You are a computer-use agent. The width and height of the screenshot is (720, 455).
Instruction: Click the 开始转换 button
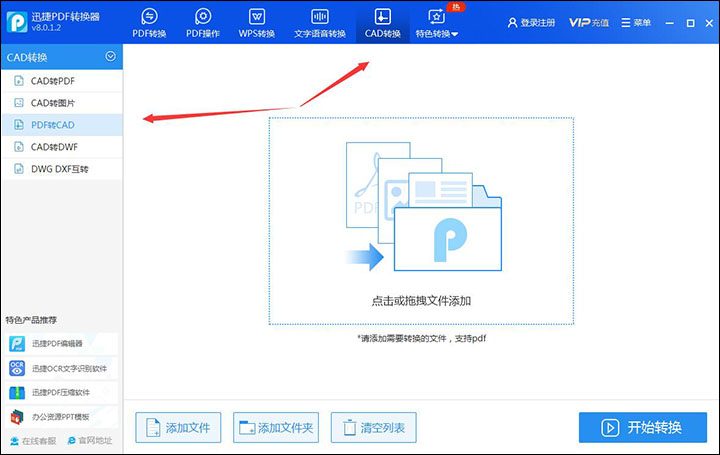click(x=643, y=427)
